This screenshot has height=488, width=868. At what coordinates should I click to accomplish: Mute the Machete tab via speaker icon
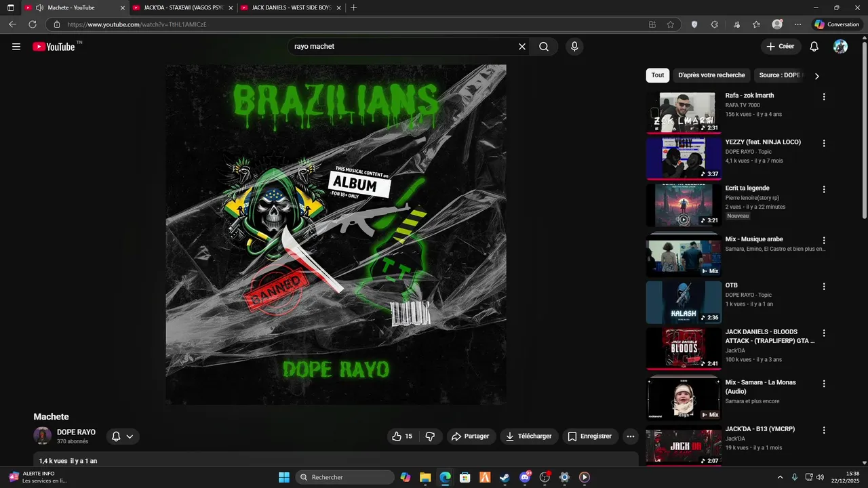click(x=39, y=7)
